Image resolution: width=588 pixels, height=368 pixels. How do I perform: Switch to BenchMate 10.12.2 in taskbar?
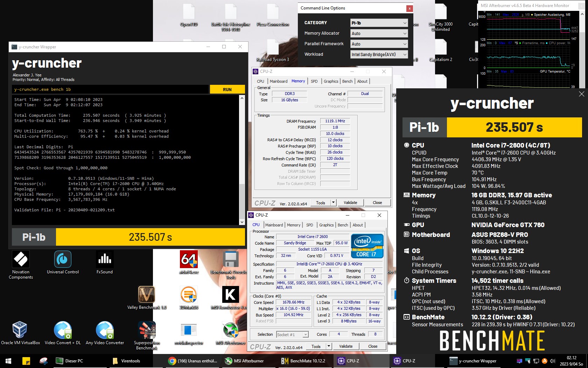304,361
